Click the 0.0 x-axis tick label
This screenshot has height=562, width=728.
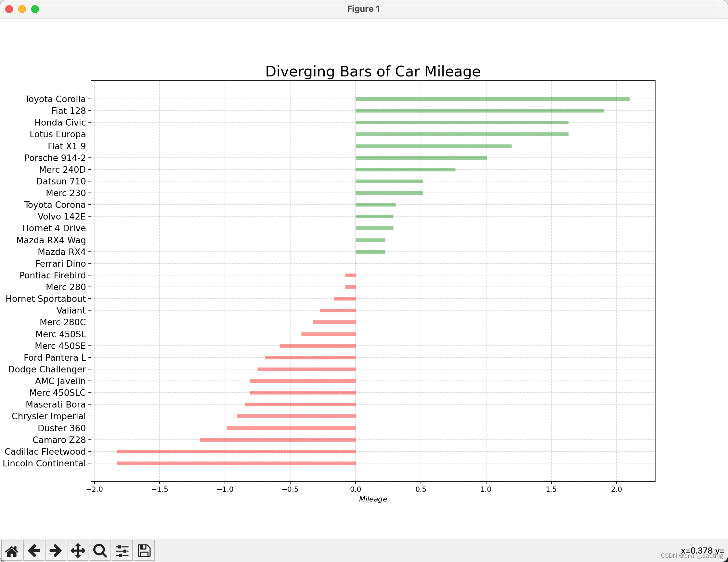(355, 489)
